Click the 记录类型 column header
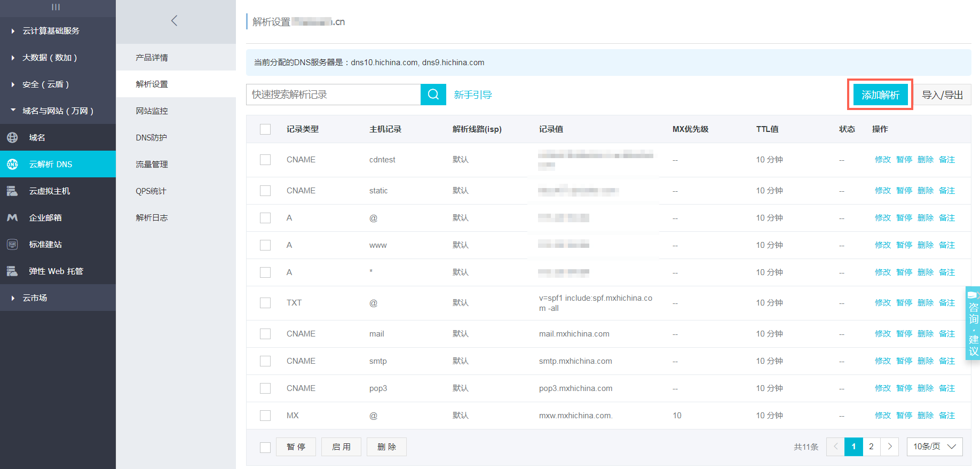Viewport: 980px width, 469px height. [x=303, y=129]
